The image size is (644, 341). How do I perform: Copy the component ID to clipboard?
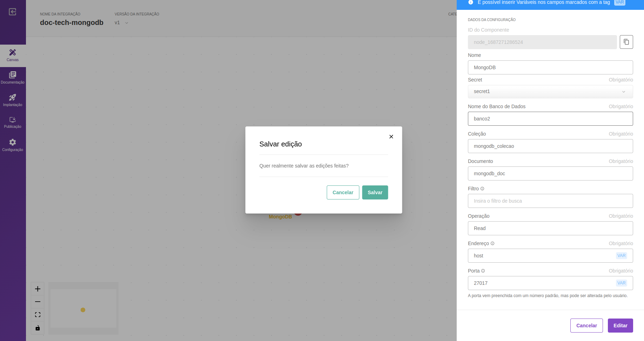[x=626, y=42]
